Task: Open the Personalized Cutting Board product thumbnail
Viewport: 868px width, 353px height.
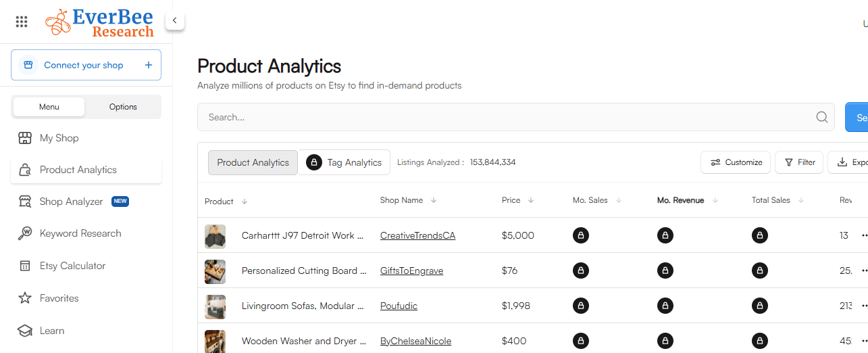Action: (x=215, y=271)
